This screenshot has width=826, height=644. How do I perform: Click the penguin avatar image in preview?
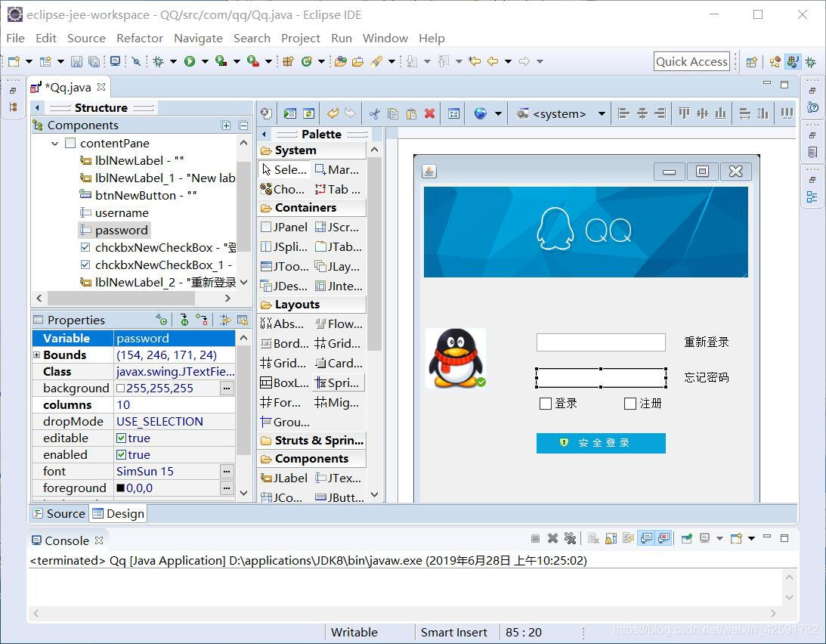(456, 358)
